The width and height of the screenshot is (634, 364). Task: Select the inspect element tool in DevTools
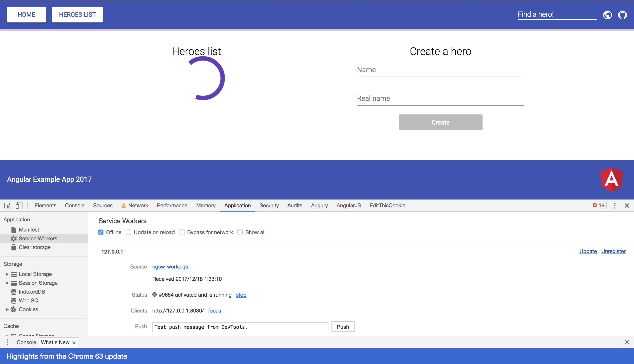click(7, 206)
